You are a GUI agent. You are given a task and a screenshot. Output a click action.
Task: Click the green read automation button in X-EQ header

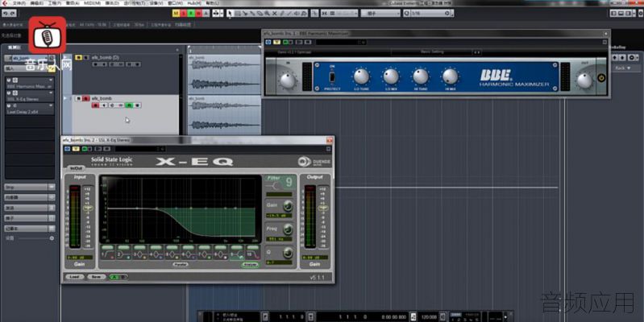[x=84, y=148]
